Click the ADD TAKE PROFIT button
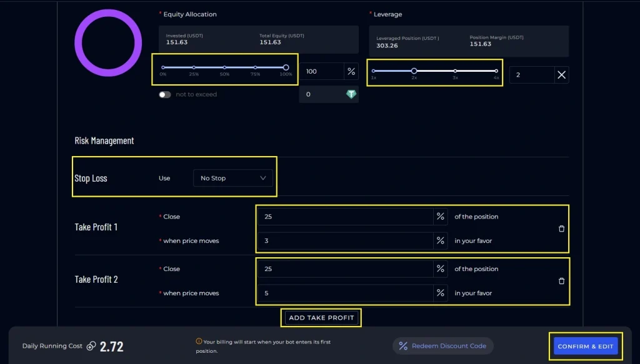The image size is (640, 364). click(x=321, y=317)
